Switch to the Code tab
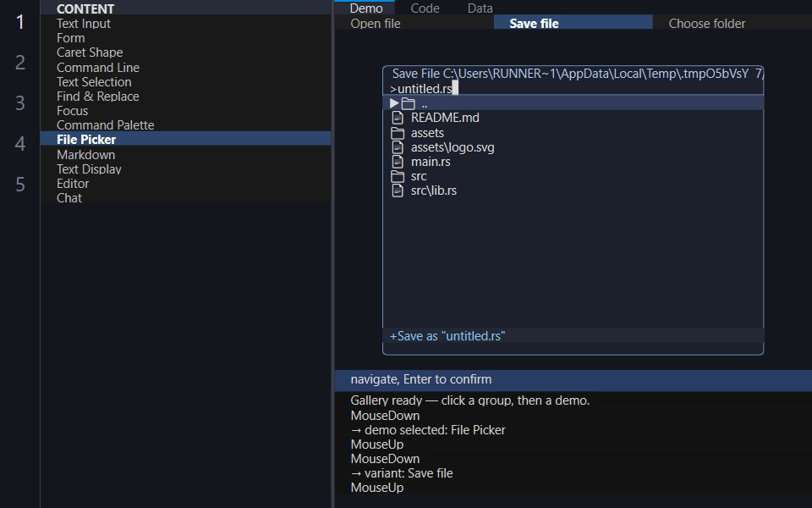The height and width of the screenshot is (508, 812). point(425,8)
